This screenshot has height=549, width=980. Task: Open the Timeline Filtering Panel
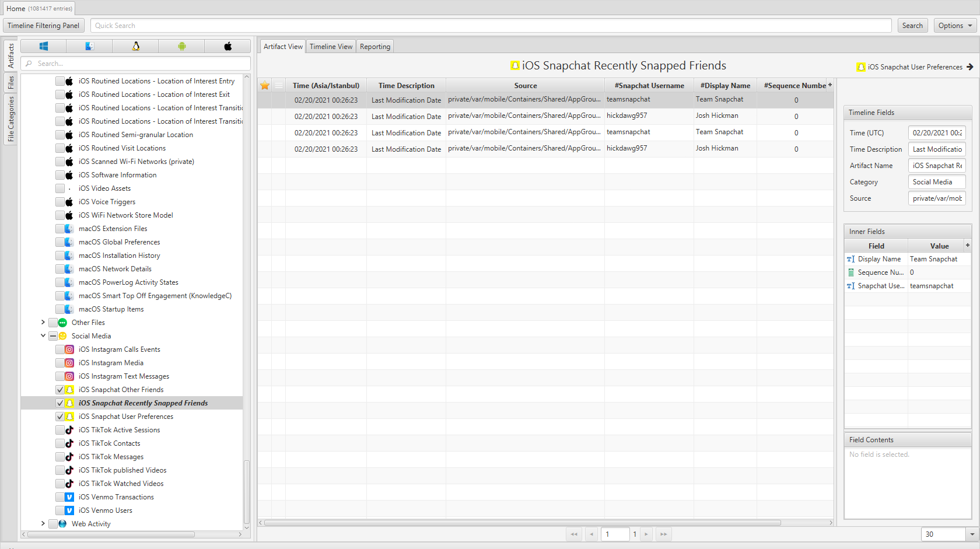coord(44,26)
